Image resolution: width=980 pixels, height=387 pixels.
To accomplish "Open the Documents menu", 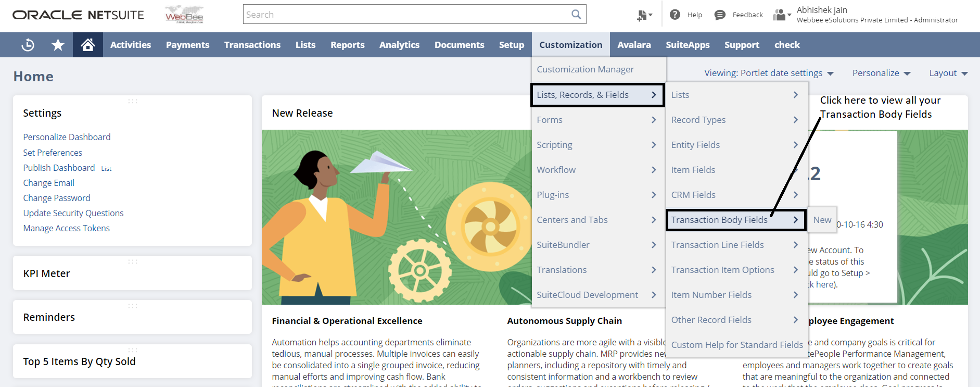I will tap(459, 45).
